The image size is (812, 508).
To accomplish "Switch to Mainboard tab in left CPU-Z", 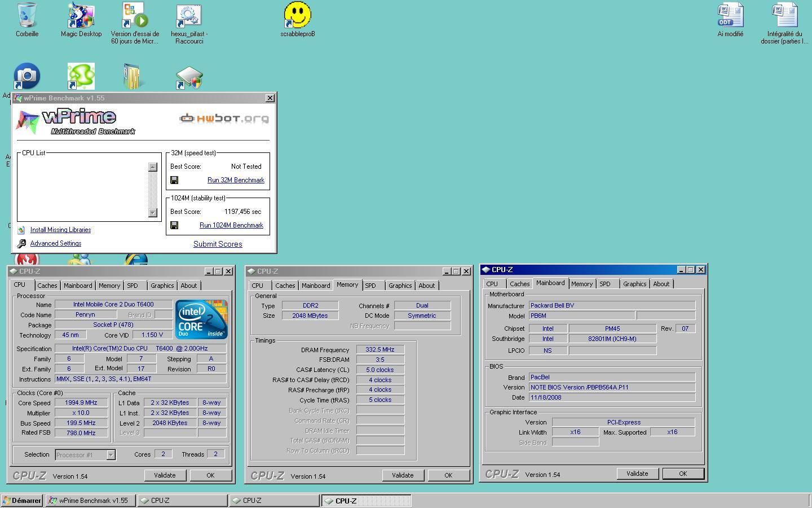I will tap(78, 286).
